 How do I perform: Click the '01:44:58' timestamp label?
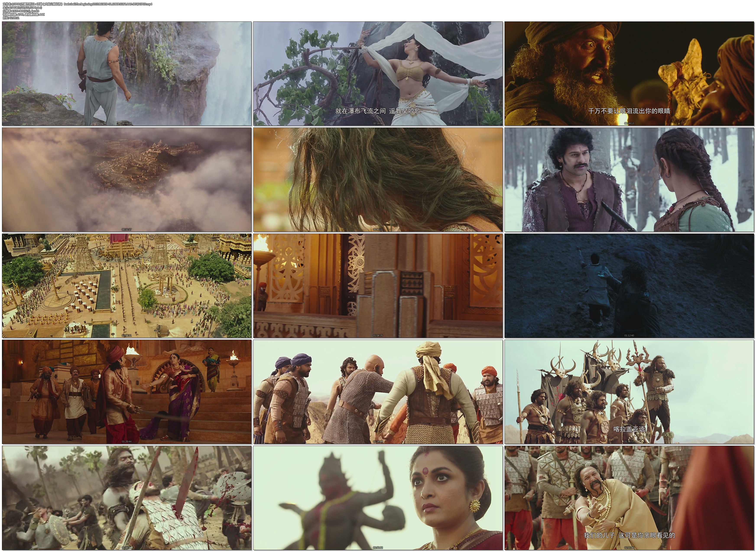[x=127, y=548]
